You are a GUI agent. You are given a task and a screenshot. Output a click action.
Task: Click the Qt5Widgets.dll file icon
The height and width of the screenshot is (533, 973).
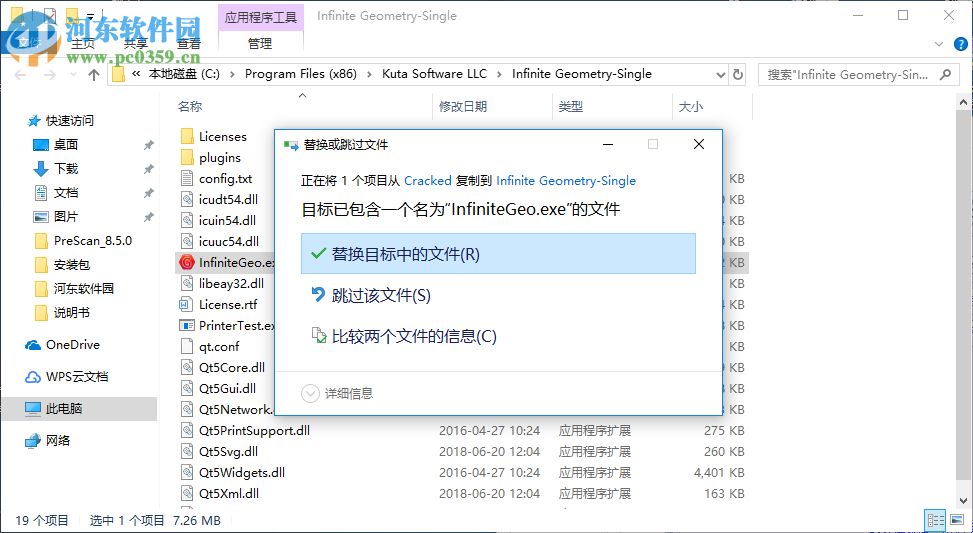[x=187, y=473]
